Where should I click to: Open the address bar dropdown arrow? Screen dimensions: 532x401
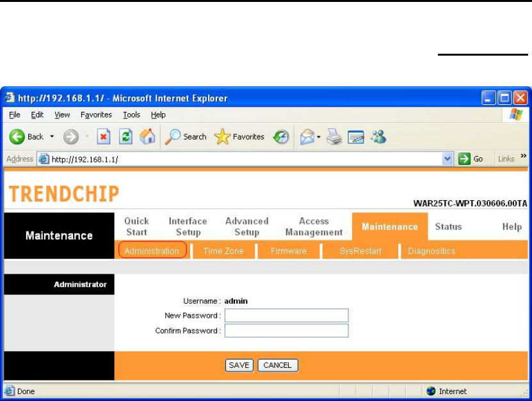[448, 159]
